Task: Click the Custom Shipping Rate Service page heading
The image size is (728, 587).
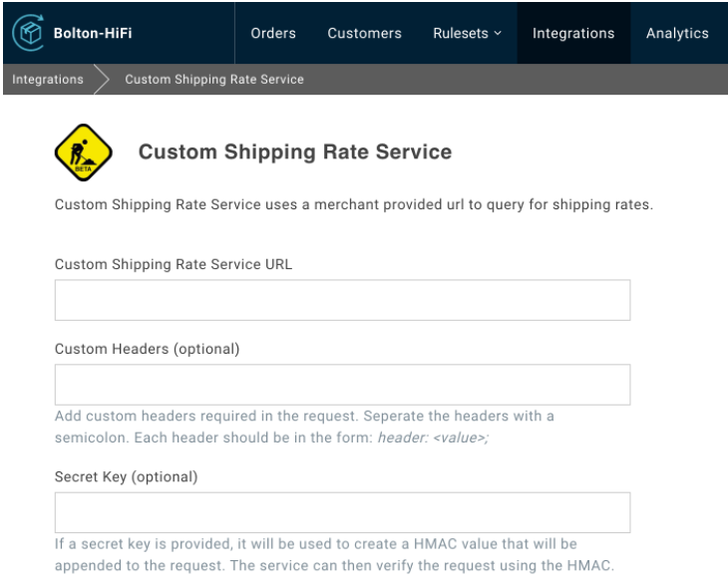Action: [x=294, y=152]
